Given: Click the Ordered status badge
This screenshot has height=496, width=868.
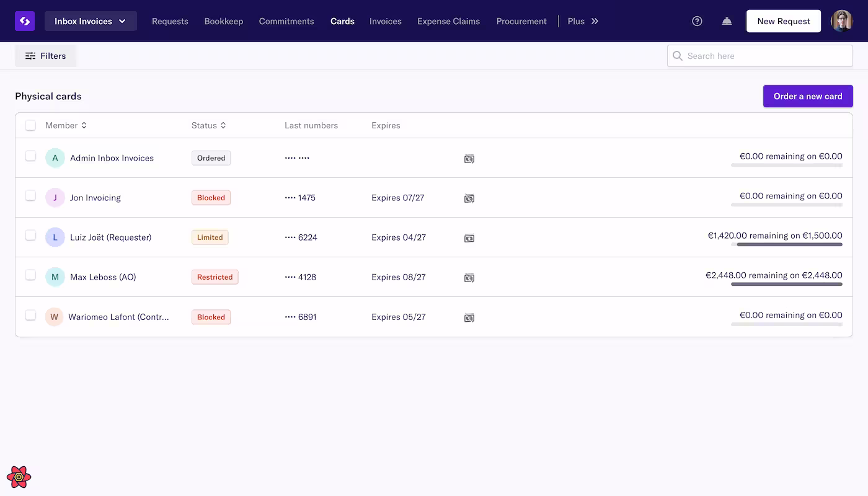Looking at the screenshot, I should point(211,158).
